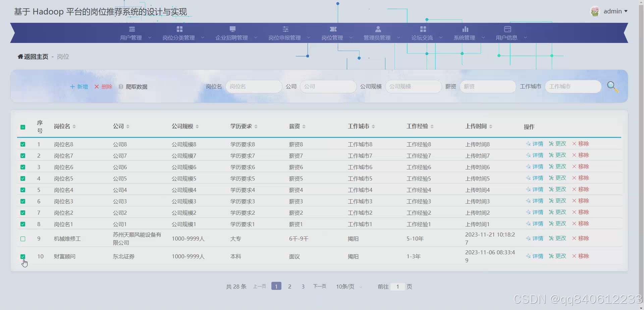The width and height of the screenshot is (644, 310).
Task: Click the 返回主页 breadcrumb link
Action: click(36, 57)
